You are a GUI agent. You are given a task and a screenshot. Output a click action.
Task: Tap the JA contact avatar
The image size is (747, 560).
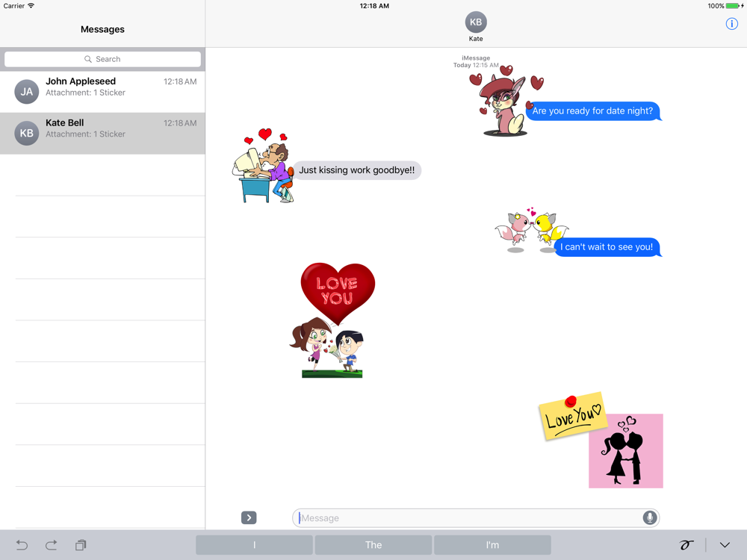tap(27, 92)
